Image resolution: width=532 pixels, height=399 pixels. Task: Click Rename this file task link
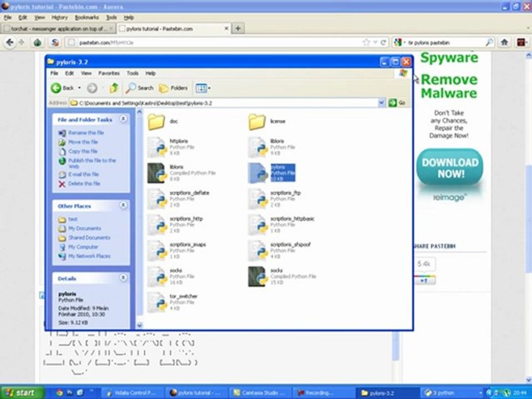(81, 132)
